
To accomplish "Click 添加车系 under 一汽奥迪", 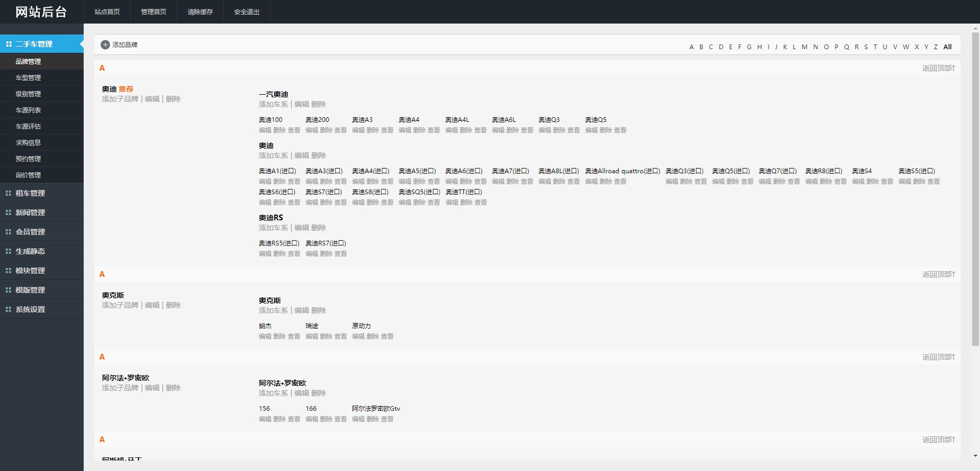I will (x=274, y=104).
